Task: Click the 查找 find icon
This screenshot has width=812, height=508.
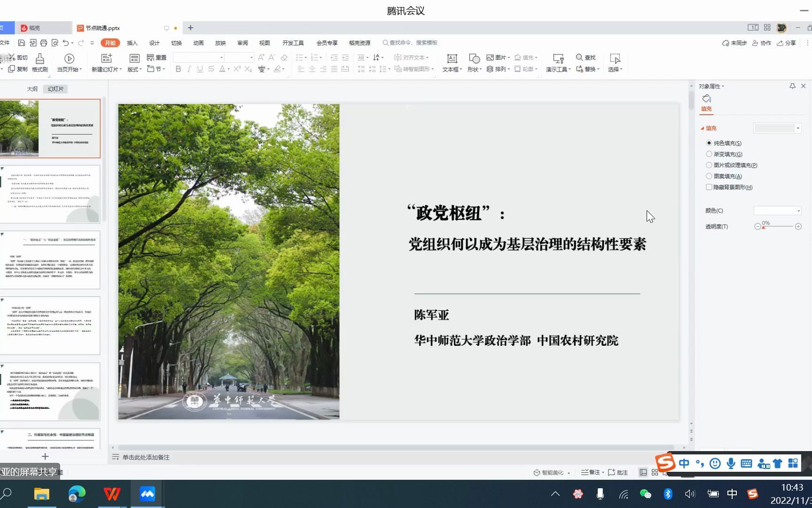Action: click(x=586, y=57)
